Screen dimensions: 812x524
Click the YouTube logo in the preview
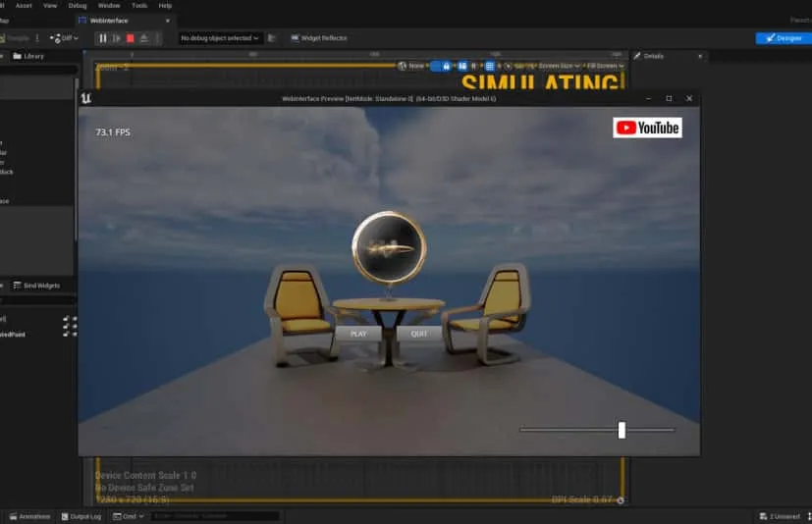coord(647,128)
